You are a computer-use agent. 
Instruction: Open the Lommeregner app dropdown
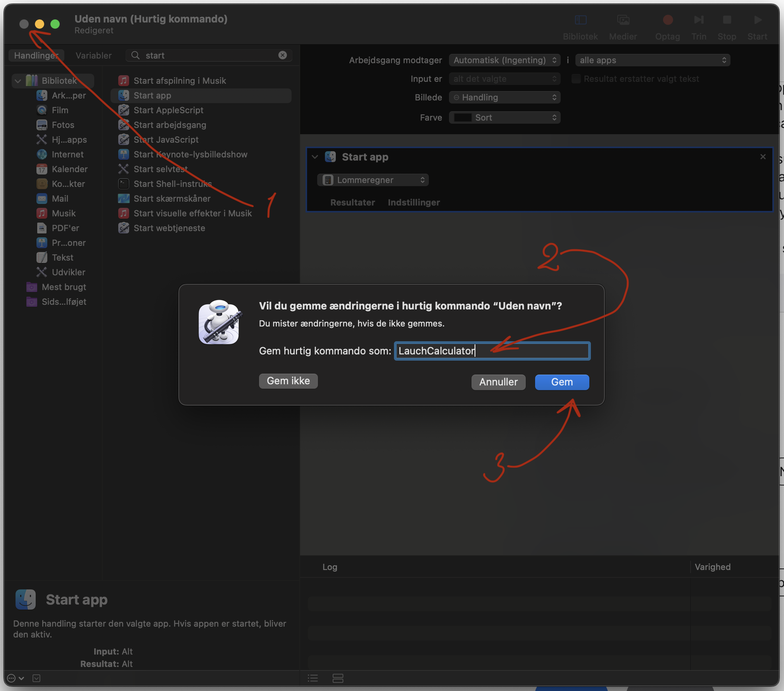point(373,180)
